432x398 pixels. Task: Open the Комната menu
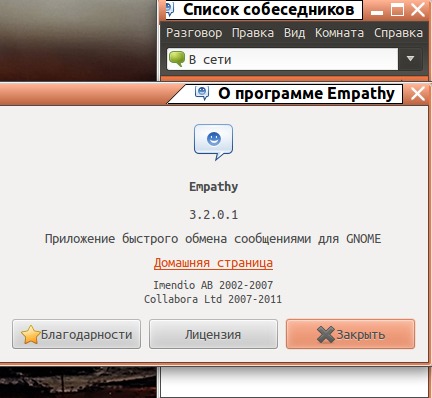[x=339, y=33]
